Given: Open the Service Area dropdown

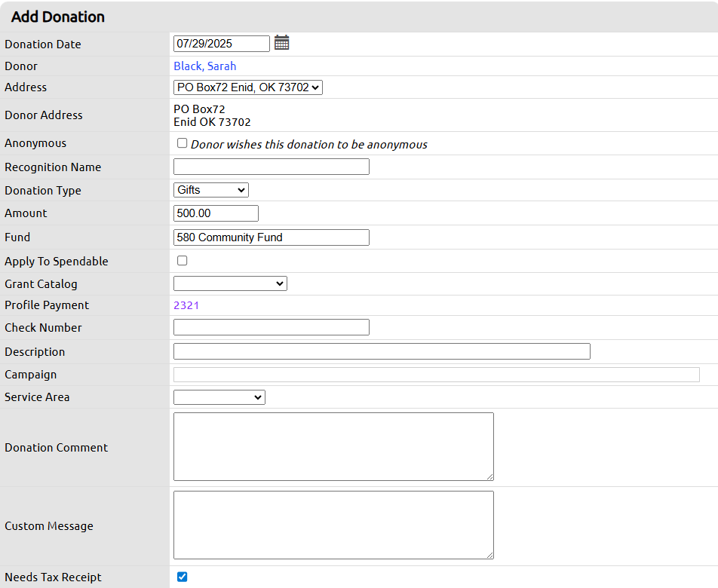Looking at the screenshot, I should (x=219, y=397).
